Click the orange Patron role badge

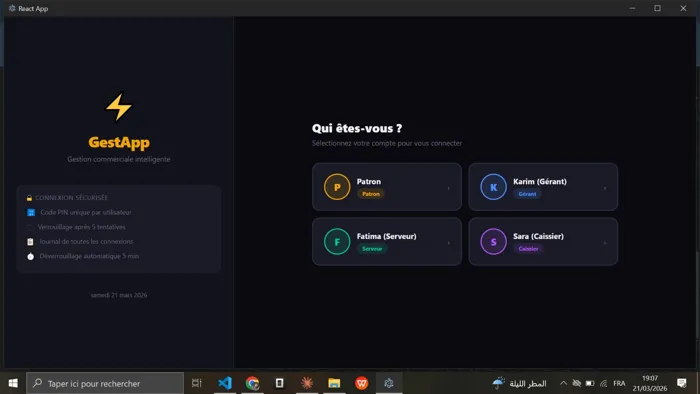tap(371, 194)
